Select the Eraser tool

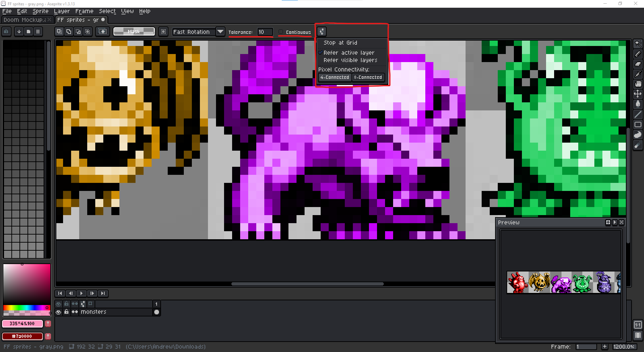coord(638,64)
